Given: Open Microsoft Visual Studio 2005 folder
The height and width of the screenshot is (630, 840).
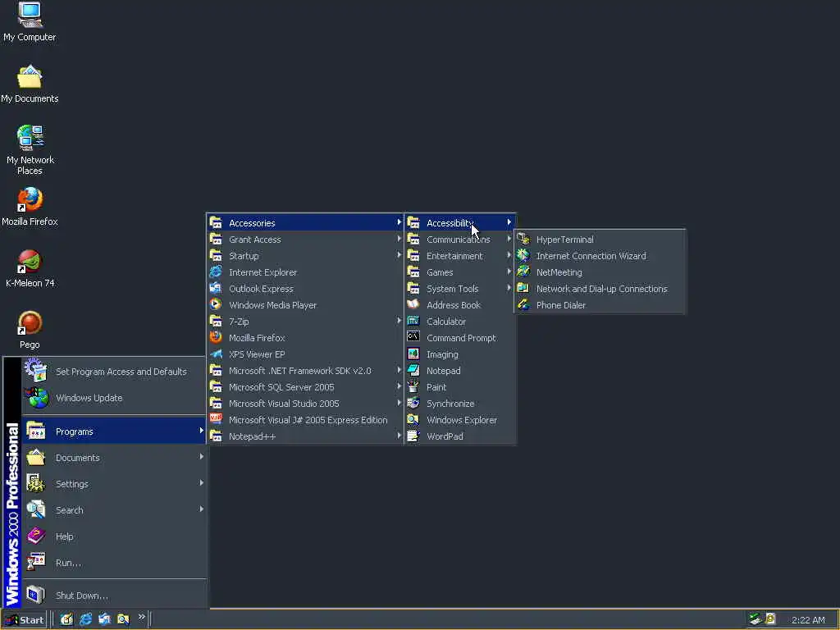Looking at the screenshot, I should tap(305, 403).
